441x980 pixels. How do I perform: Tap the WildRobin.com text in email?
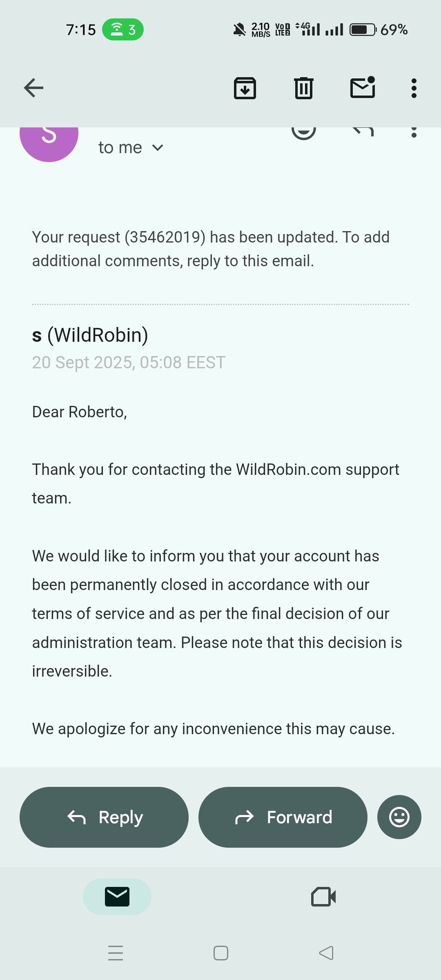[288, 470]
